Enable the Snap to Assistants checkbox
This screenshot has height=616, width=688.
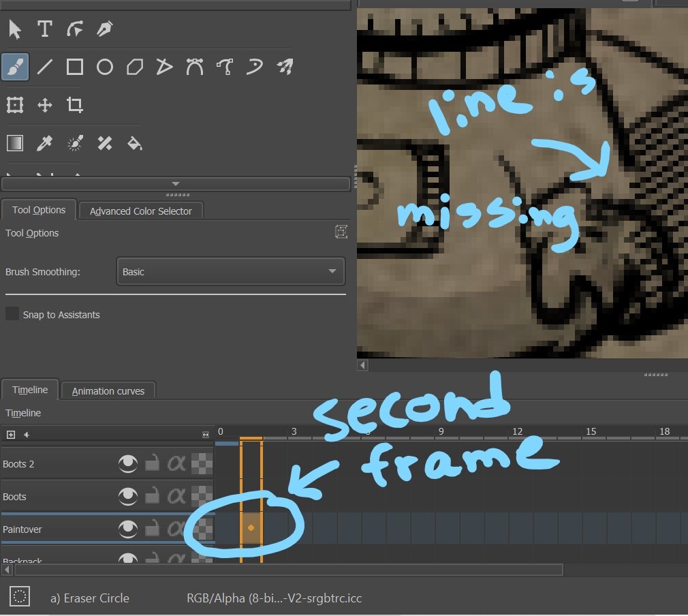[x=12, y=314]
